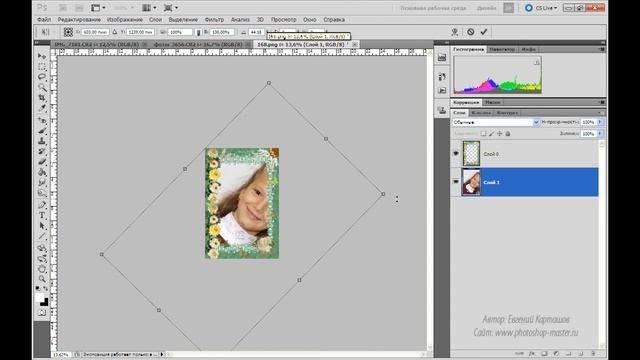Switch to the Навигатор panel tab
This screenshot has width=640, height=360.
click(502, 49)
